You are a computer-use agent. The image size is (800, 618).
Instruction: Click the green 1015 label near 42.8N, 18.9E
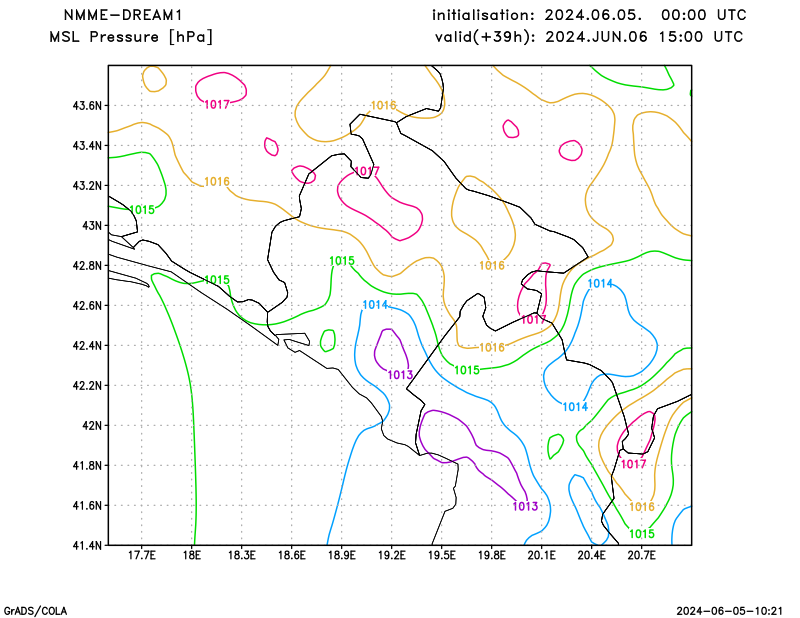342,261
